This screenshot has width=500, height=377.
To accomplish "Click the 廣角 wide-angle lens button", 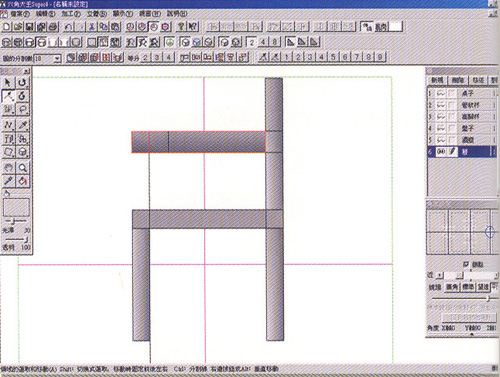I will (452, 287).
